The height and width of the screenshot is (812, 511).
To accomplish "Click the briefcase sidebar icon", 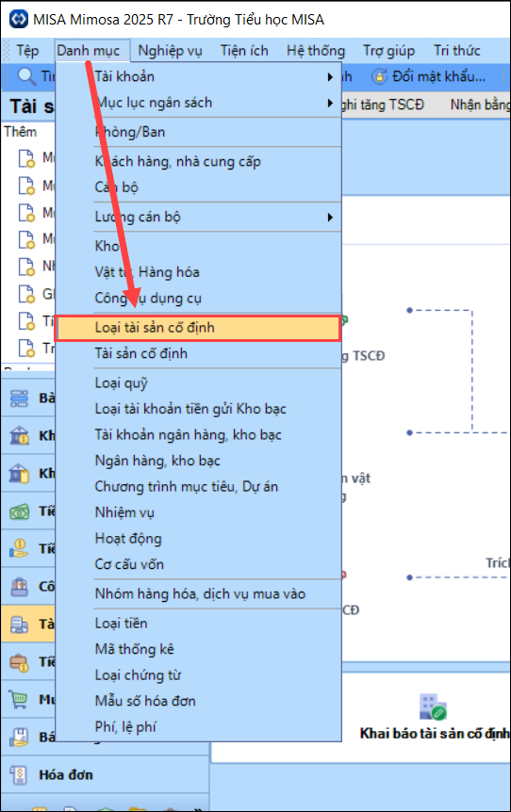I will point(19,662).
